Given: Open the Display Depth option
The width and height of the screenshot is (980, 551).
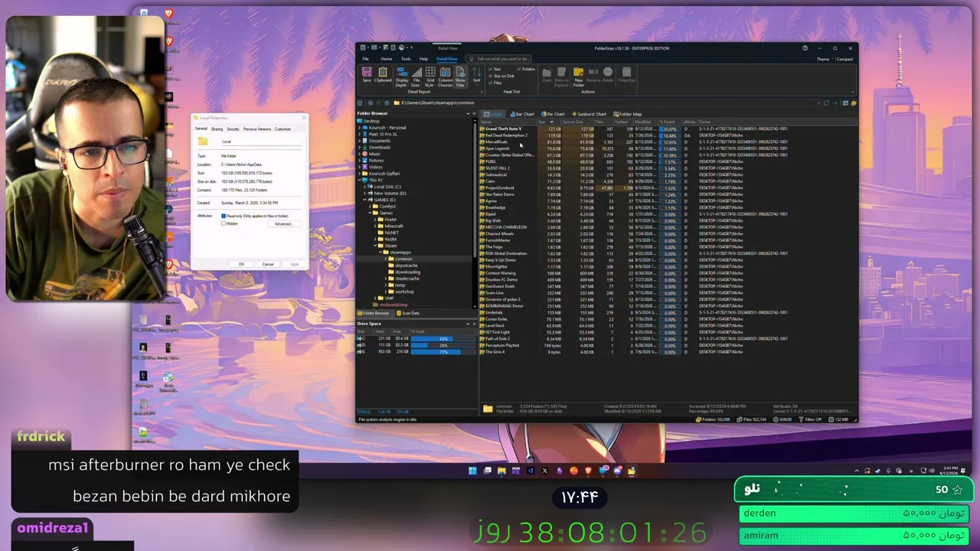Looking at the screenshot, I should click(x=402, y=77).
